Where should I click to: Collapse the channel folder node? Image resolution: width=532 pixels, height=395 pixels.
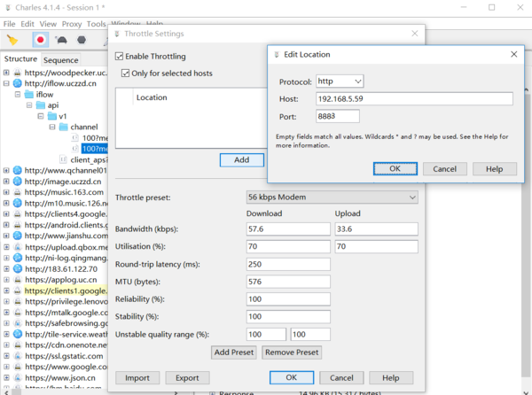(52, 127)
